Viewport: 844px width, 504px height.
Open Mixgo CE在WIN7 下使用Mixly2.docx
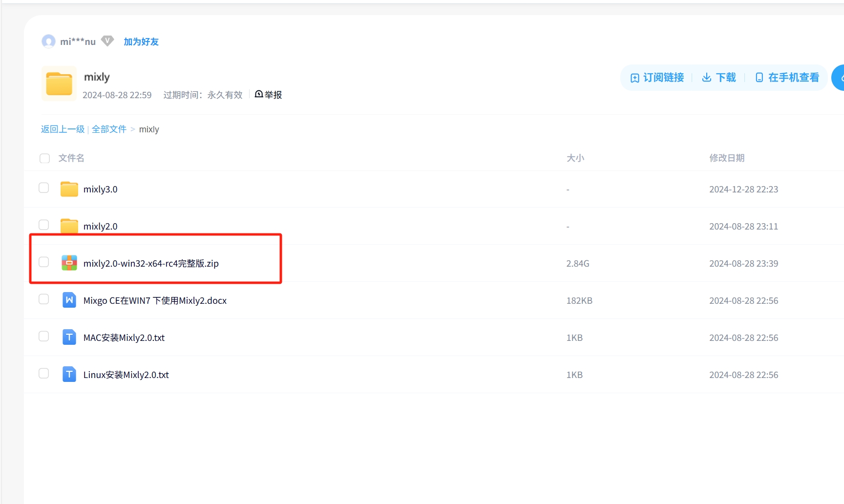[155, 300]
